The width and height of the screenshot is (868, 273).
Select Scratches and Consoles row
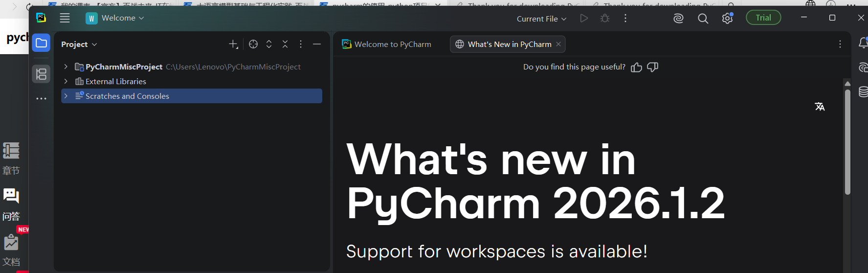tap(192, 96)
